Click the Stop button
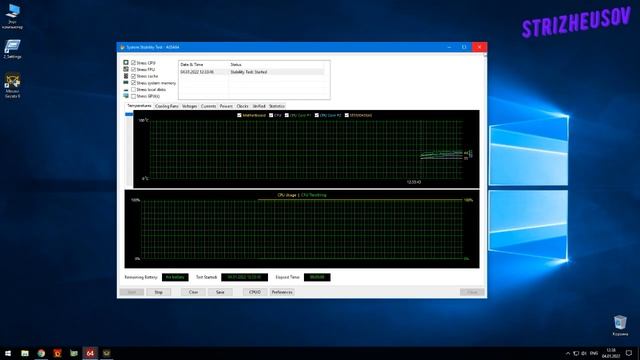This screenshot has height=360, width=640. click(158, 292)
